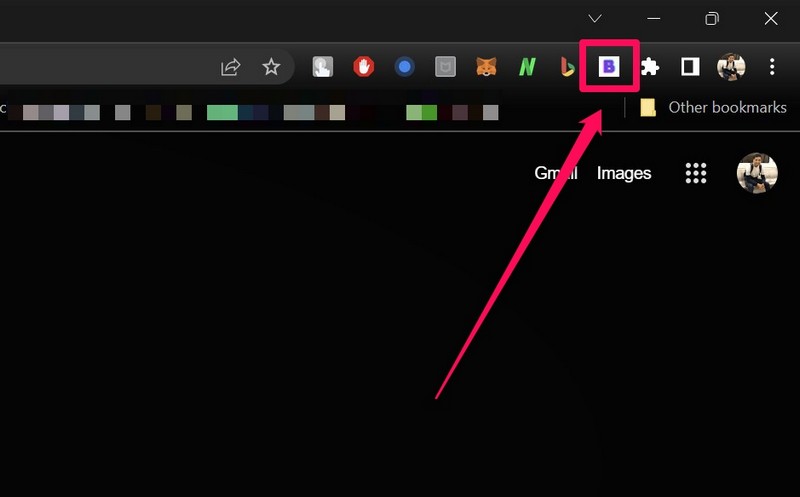800x497 pixels.
Task: Open the Google apps grid
Action: click(x=695, y=173)
